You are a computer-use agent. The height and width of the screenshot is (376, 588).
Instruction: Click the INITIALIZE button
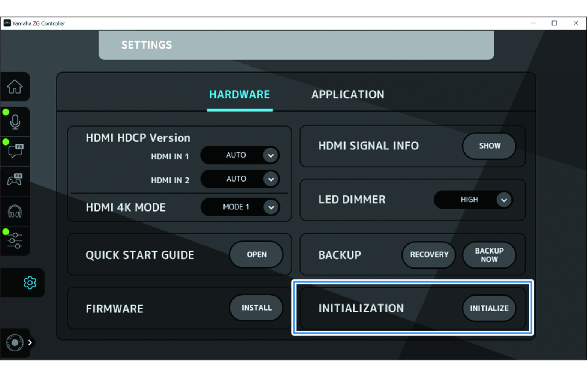coord(489,308)
